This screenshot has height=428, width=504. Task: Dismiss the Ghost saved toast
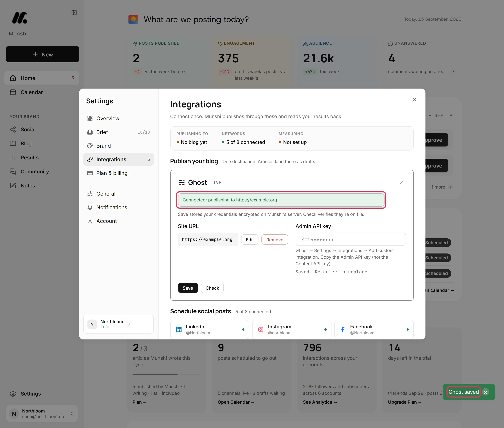pos(486,392)
